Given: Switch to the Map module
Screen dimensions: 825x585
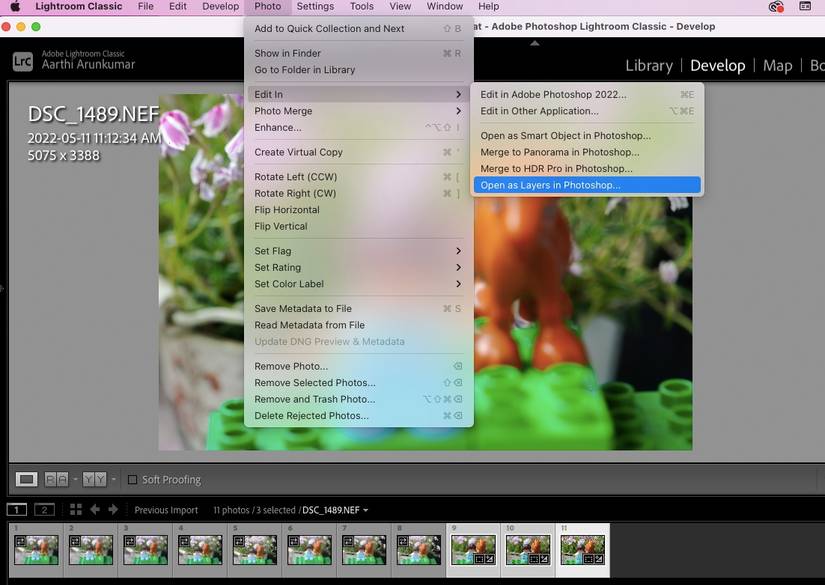Looking at the screenshot, I should coord(777,65).
